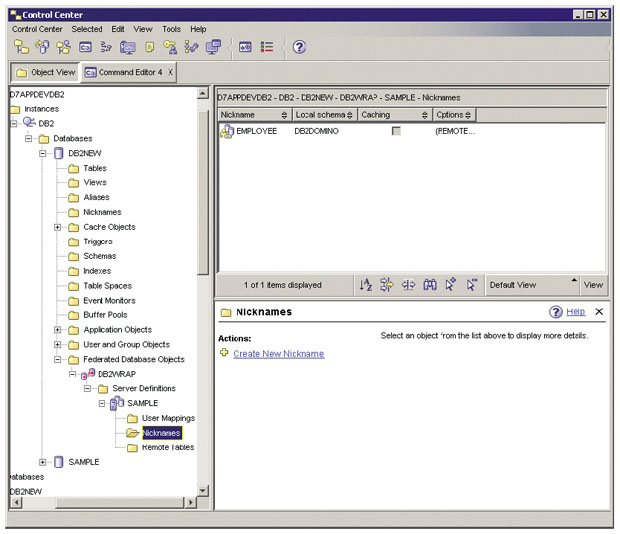Collapse the Server Definitions folder

[x=87, y=389]
